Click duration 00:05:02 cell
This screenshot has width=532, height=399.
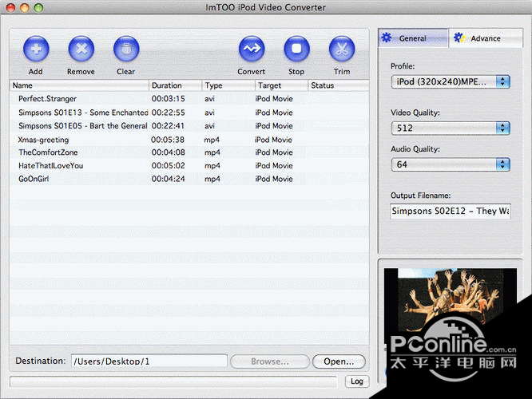coord(169,166)
